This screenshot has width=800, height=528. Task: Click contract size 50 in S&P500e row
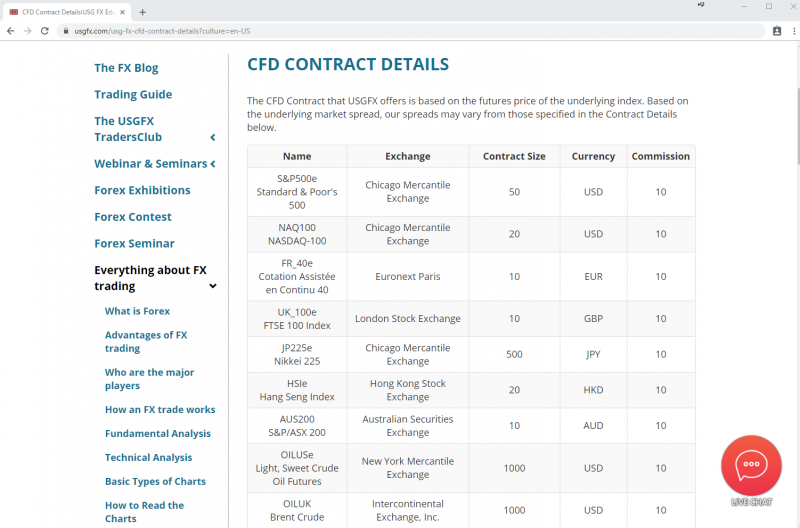tap(514, 192)
